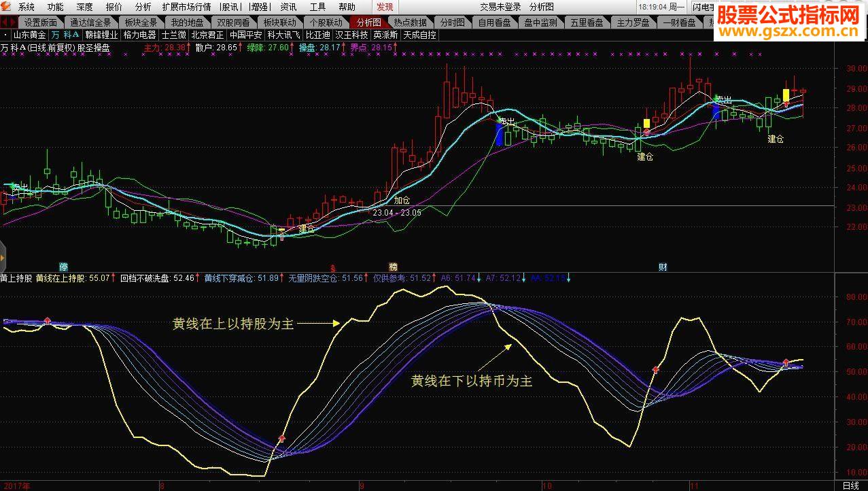This screenshot has height=491, width=868.
Task: Select stock 山东黄金 in the stock bar
Action: (x=30, y=35)
